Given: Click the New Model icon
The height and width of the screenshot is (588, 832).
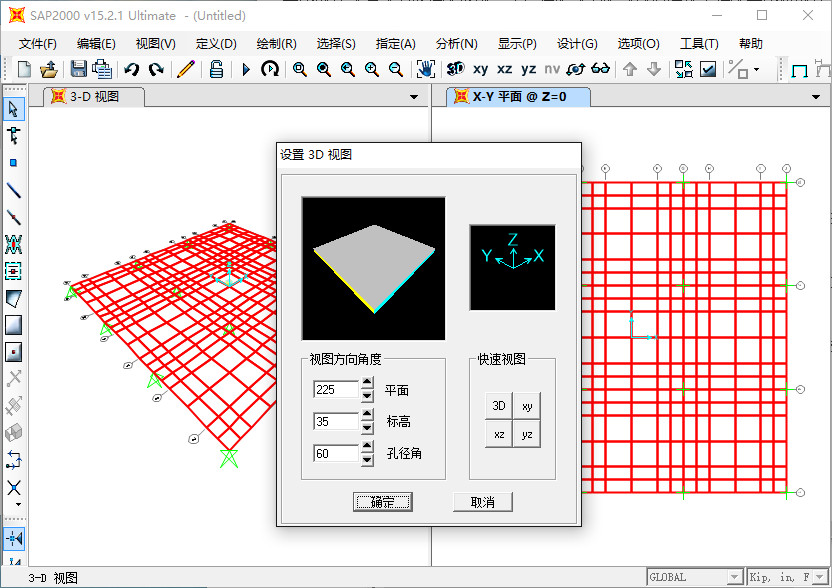Looking at the screenshot, I should coord(24,69).
